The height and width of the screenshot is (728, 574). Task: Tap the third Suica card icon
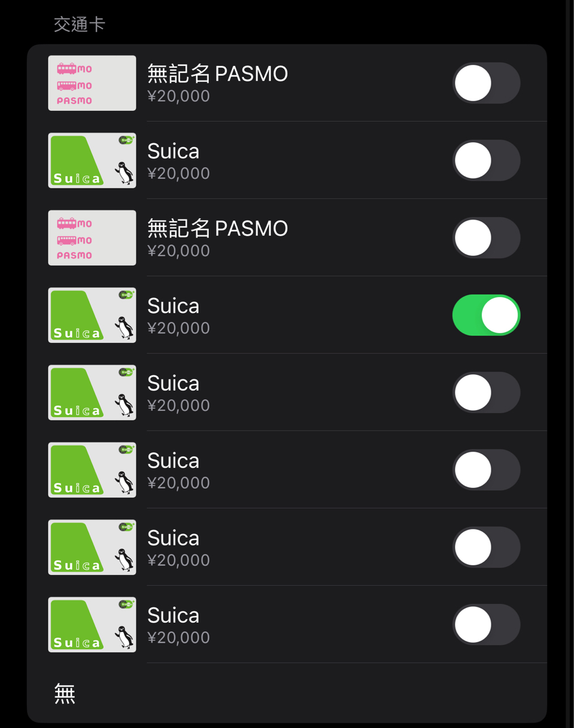pos(92,392)
